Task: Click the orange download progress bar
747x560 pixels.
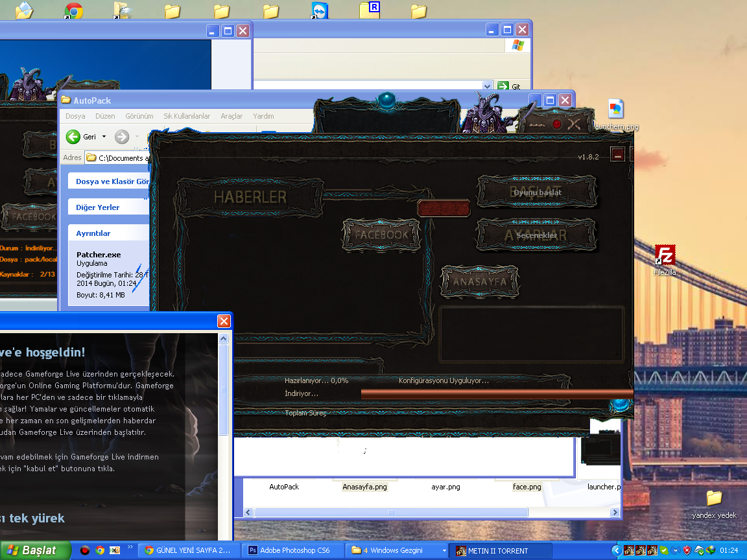Action: [497, 393]
